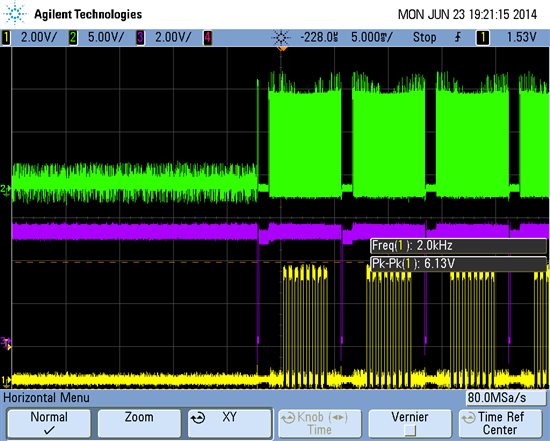This screenshot has height=441, width=550.
Task: Enable the Normal time mode softkey
Action: pyautogui.click(x=49, y=423)
